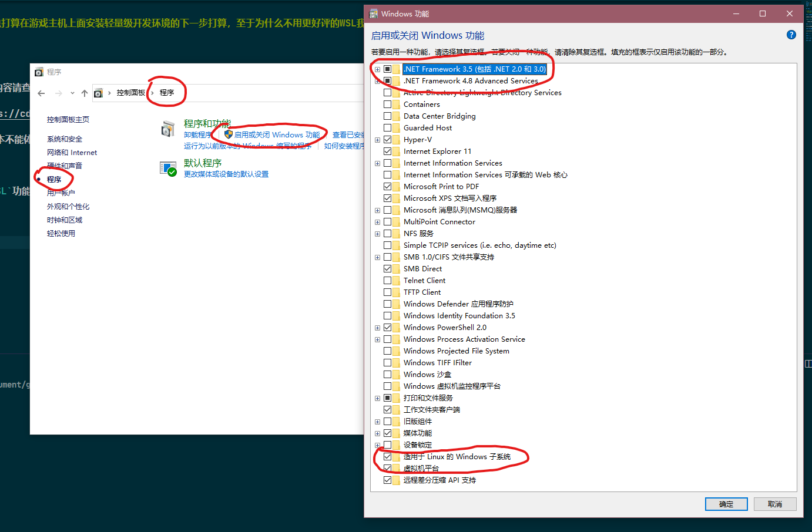Click 更改媒体或设备的默认设置 link
The image size is (812, 532).
[226, 174]
